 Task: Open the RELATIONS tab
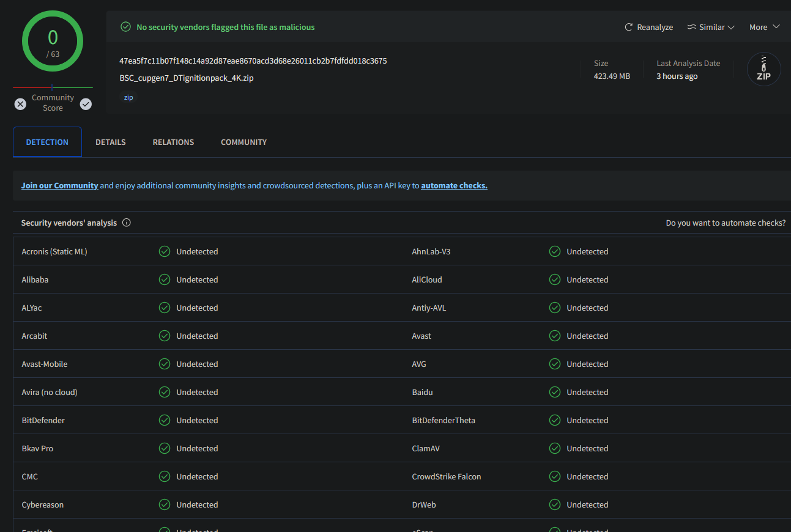pyautogui.click(x=173, y=142)
